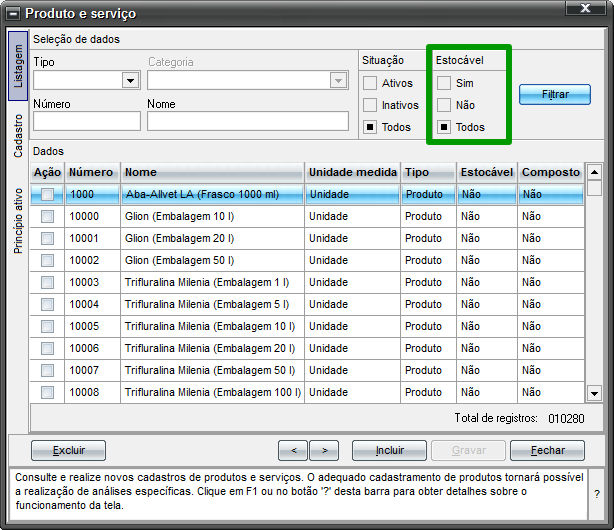Image resolution: width=614 pixels, height=530 pixels.
Task: Sort by the Estocável column header
Action: coord(487,172)
